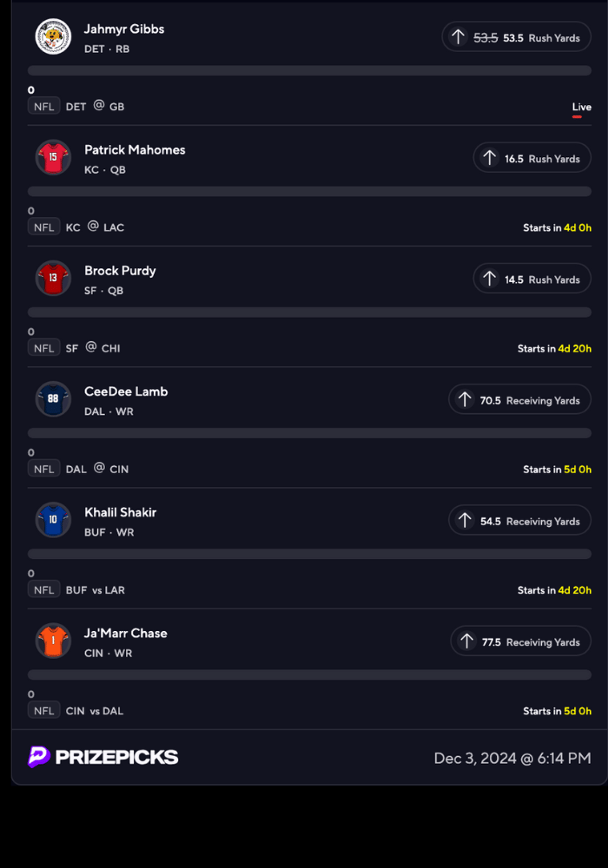The image size is (608, 868).
Task: Click up arrow on Gibbs 53.5 Rush Yards
Action: click(x=458, y=37)
